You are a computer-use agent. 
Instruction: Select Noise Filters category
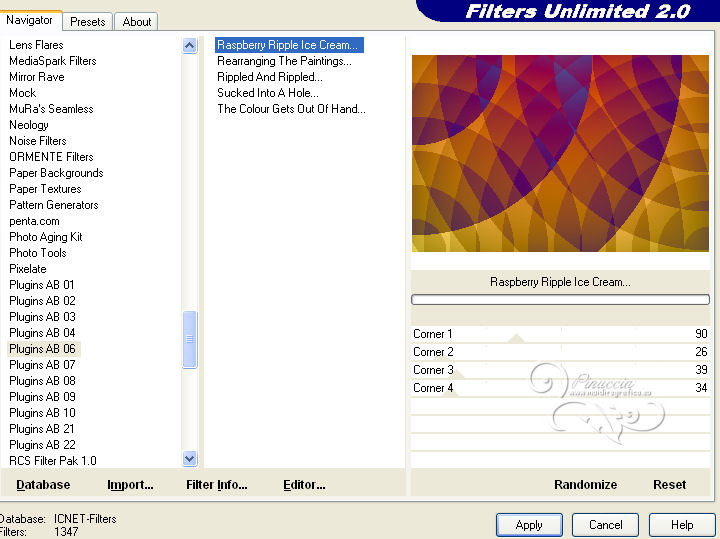38,141
